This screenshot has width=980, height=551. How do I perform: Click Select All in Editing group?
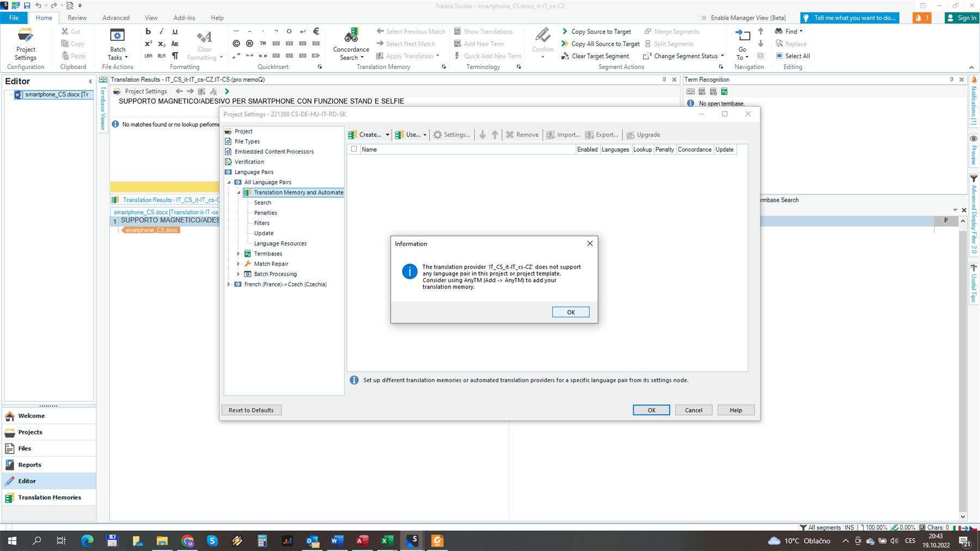point(793,56)
